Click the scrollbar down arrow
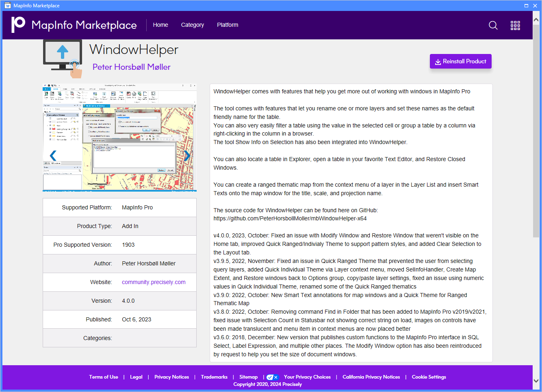The image size is (542, 392). pos(536,381)
